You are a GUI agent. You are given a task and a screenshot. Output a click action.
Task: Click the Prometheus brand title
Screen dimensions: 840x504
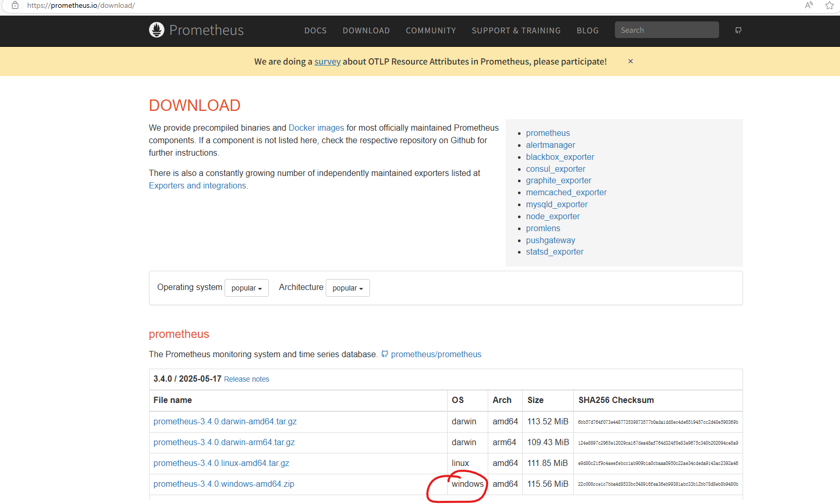206,30
